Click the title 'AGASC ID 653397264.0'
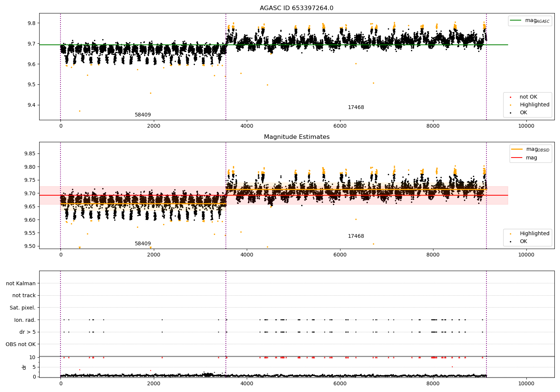The width and height of the screenshot is (560, 392). point(296,8)
